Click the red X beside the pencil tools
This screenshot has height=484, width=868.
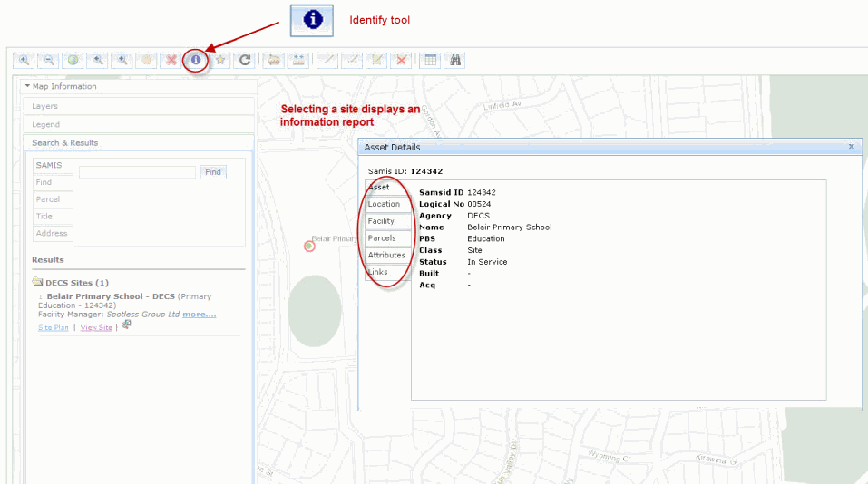click(401, 60)
